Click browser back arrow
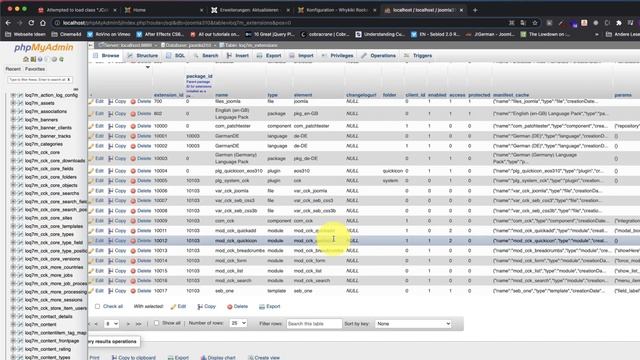 (x=9, y=23)
